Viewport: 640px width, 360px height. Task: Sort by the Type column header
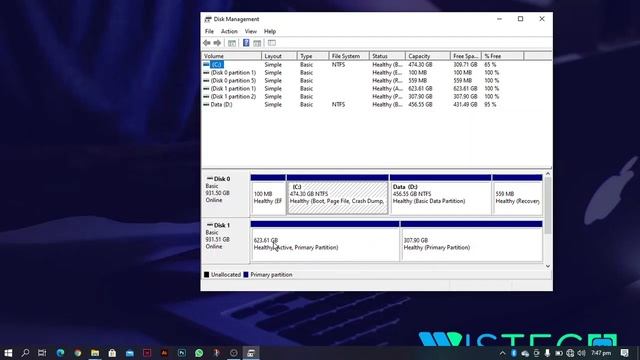[x=313, y=56]
